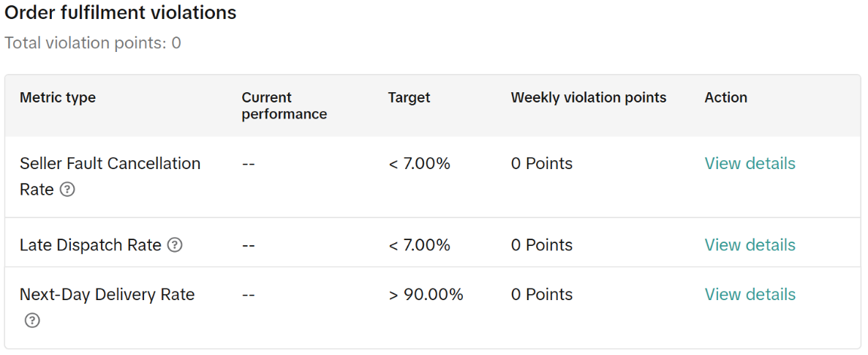868x355 pixels.
Task: Click the Late Dispatch Rate < 7.00% target
Action: coord(419,245)
